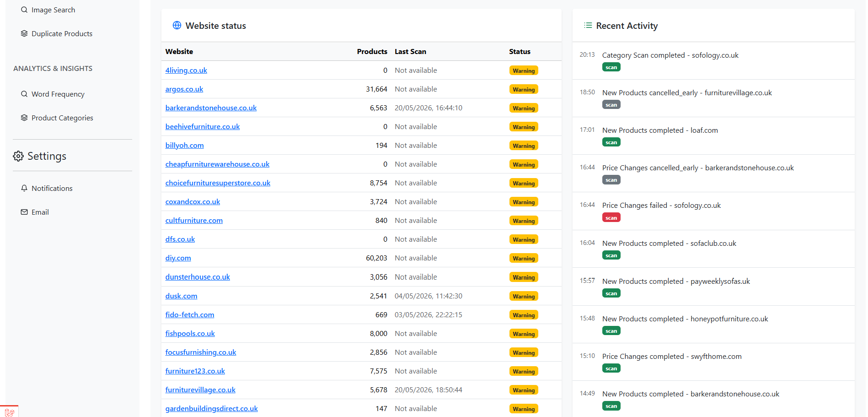
Task: Open dfs.co.uk link
Action: (180, 239)
